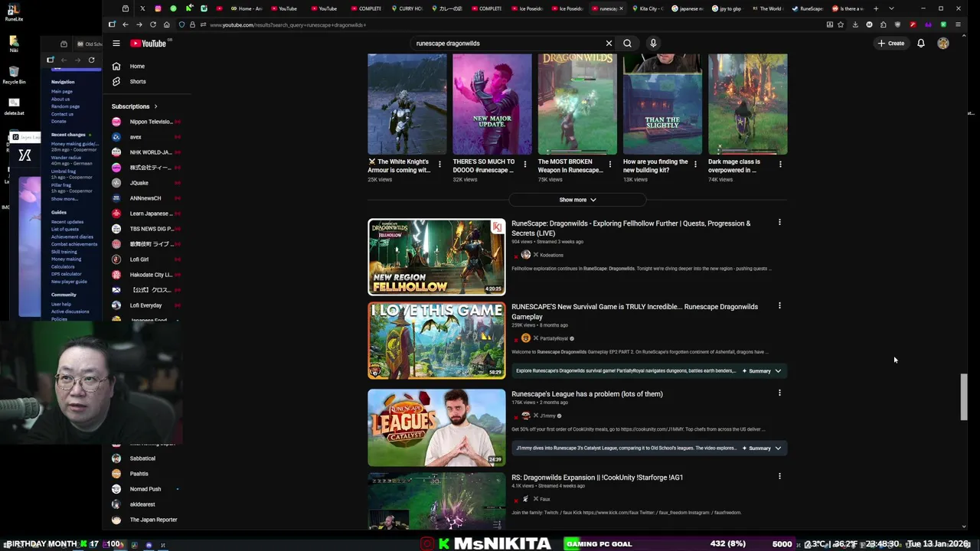
Task: Switch to the jpy to gbp tab
Action: click(x=727, y=8)
